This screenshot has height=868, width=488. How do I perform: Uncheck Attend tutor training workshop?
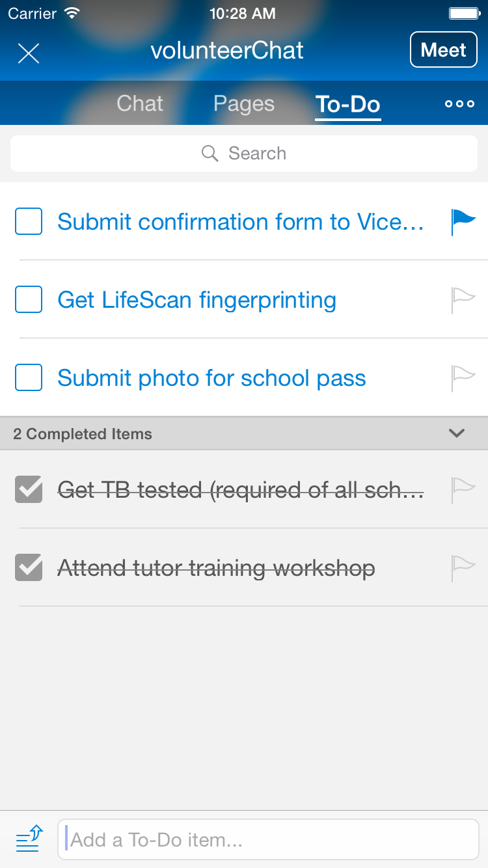click(29, 567)
